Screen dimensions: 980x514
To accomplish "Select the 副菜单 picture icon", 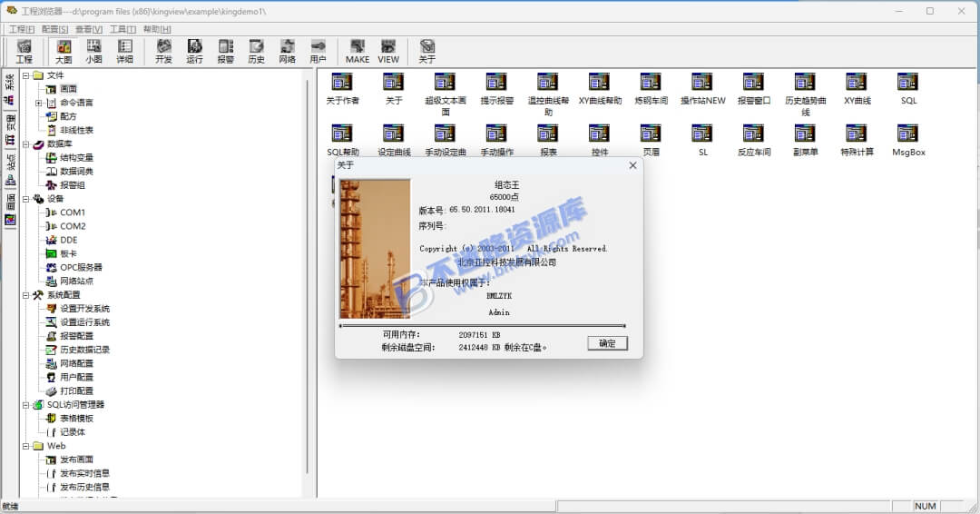I will tap(806, 140).
